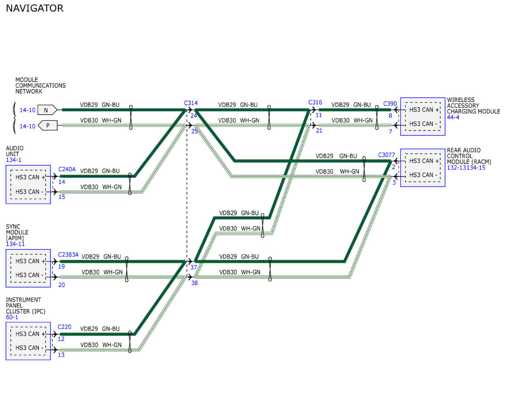Screen dimensions: 532x411
Task: Click VDB29 GN-BU label next to C240A
Action: (100, 171)
